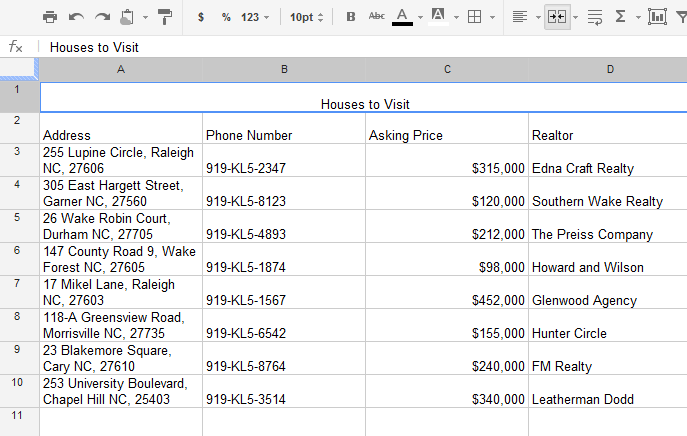Open the 10pt font size selector
Screen dimensions: 687x436
(307, 17)
